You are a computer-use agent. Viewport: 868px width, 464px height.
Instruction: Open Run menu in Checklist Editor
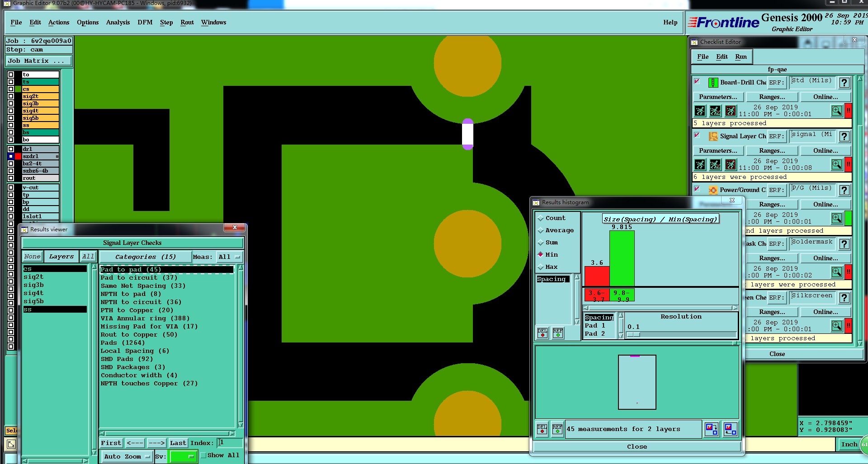click(x=741, y=56)
